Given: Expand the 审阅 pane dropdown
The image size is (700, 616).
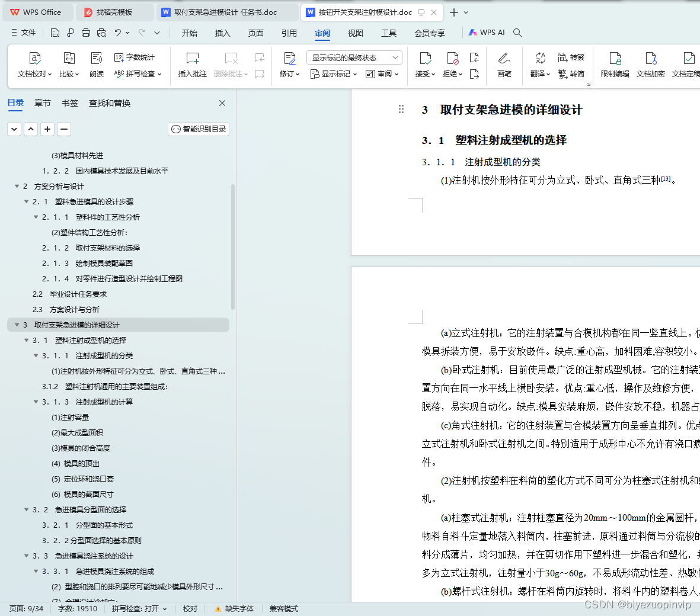Looking at the screenshot, I should 382,74.
